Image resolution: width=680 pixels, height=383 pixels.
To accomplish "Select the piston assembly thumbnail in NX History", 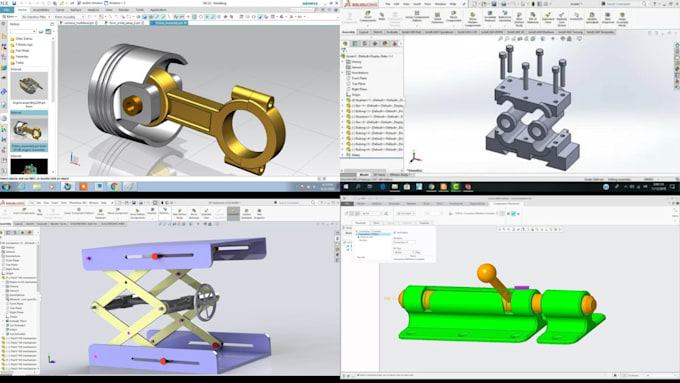I will [29, 130].
